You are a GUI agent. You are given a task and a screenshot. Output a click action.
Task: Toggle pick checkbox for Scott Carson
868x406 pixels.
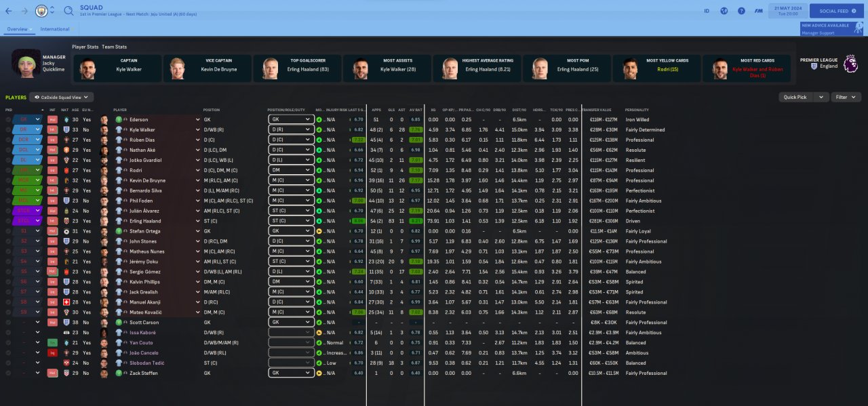8,323
